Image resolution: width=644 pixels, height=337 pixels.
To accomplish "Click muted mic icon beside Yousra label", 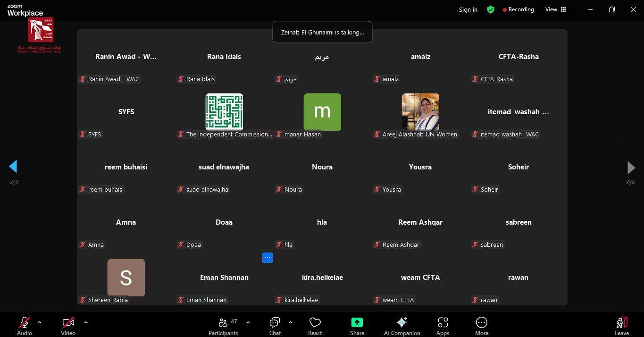I will pos(377,189).
